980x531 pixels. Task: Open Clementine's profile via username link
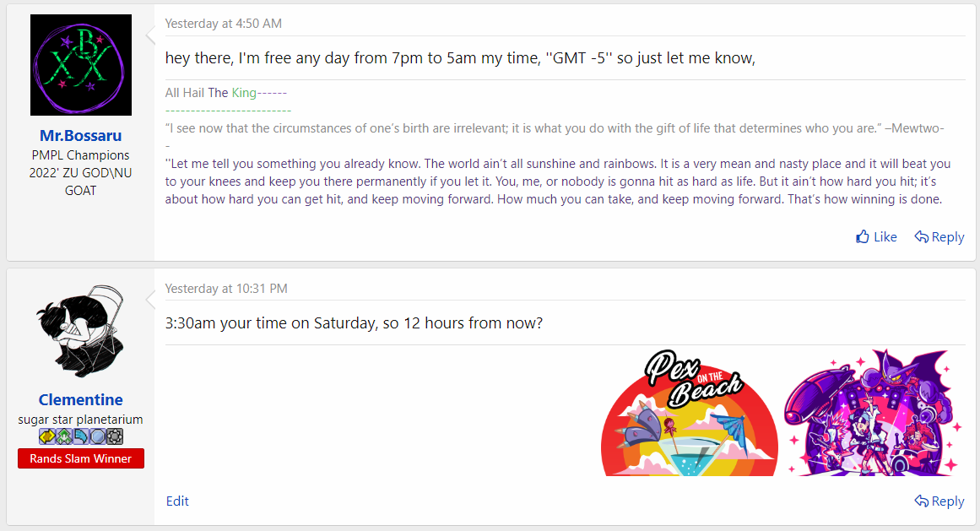click(81, 400)
